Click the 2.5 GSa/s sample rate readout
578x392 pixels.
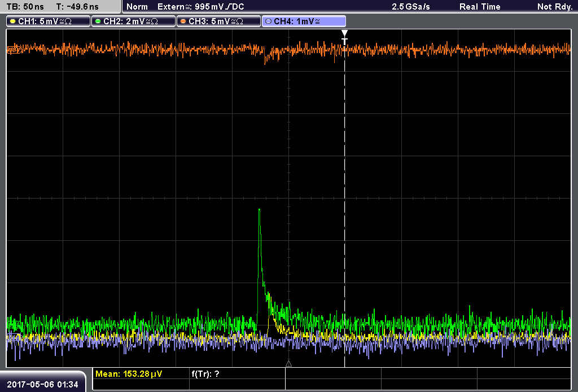[411, 7]
